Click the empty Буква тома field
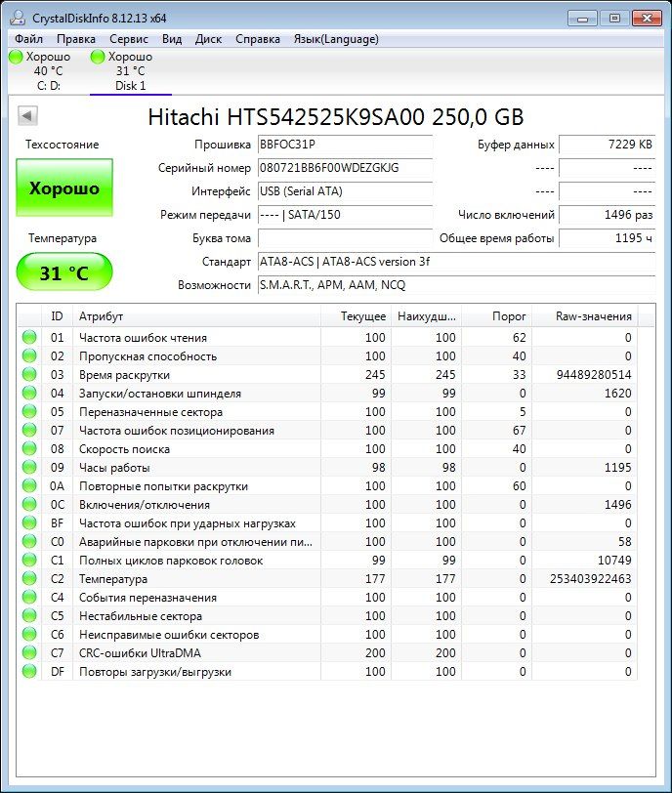 (346, 238)
